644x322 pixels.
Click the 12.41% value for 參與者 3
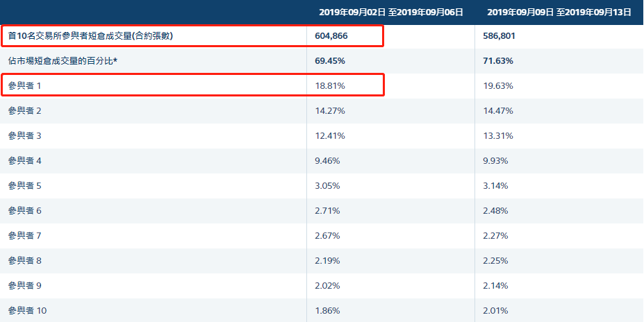(330, 135)
